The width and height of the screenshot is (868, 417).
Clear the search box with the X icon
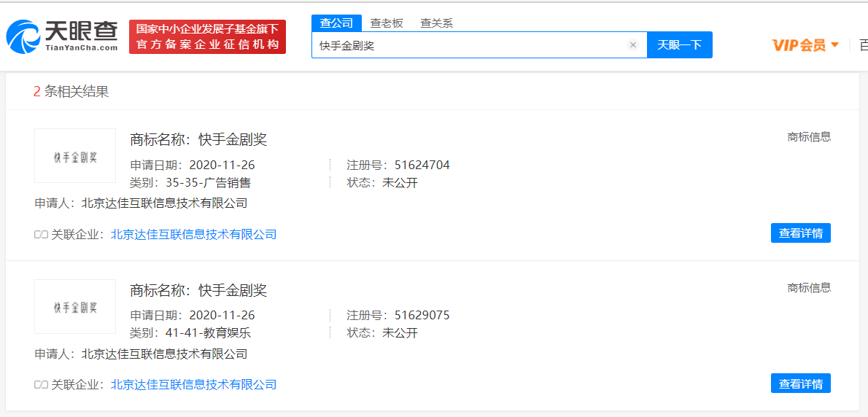[x=632, y=45]
